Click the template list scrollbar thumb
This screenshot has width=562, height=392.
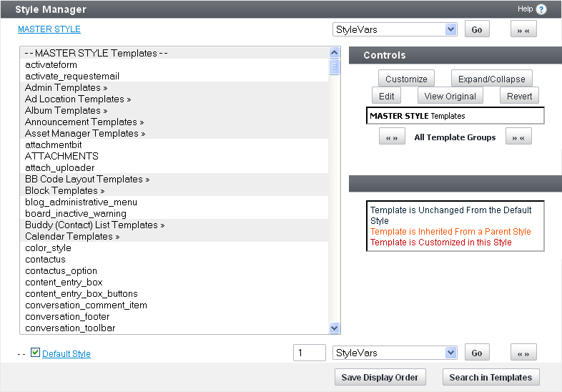334,67
